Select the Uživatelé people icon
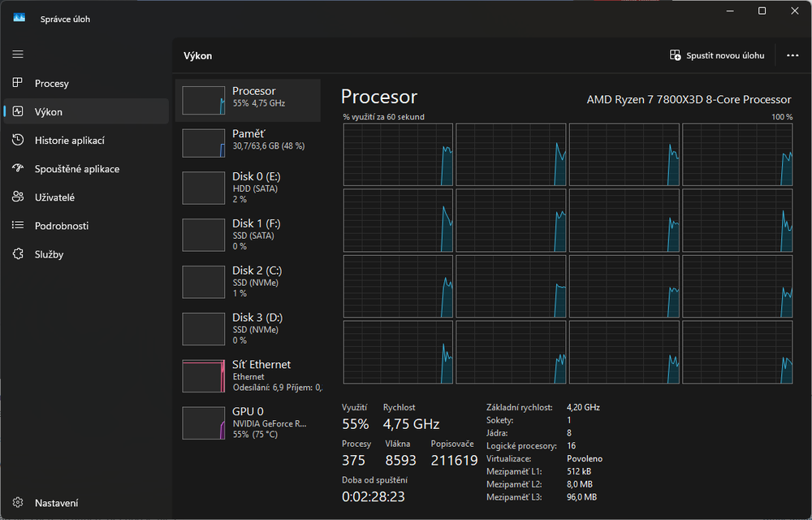Viewport: 812px width, 520px height. pyautogui.click(x=18, y=197)
